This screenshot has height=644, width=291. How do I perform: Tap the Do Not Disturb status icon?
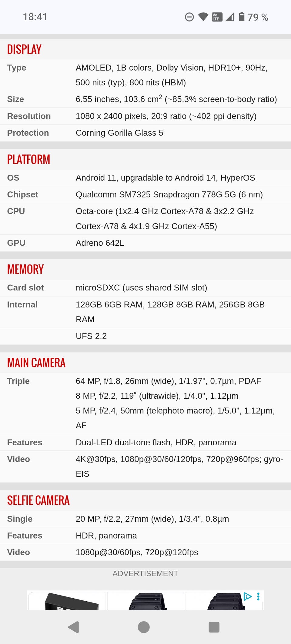(189, 17)
